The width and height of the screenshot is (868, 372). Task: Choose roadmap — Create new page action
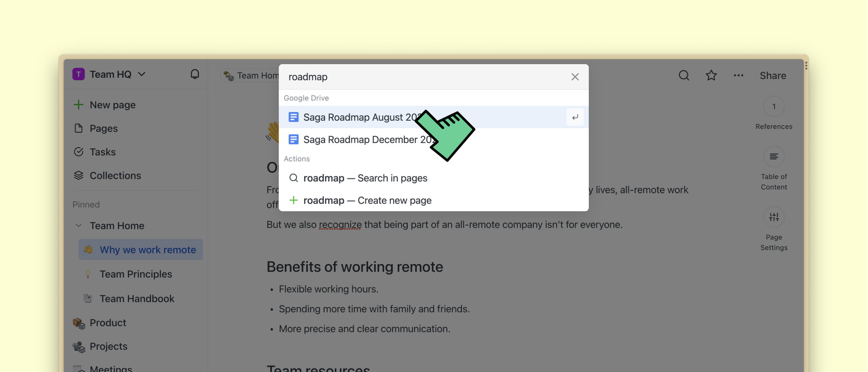pyautogui.click(x=367, y=200)
